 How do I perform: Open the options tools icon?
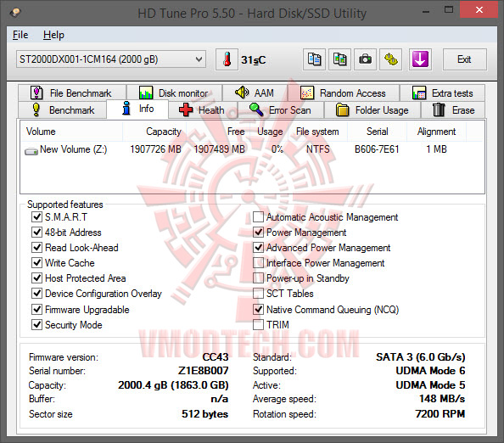point(391,59)
